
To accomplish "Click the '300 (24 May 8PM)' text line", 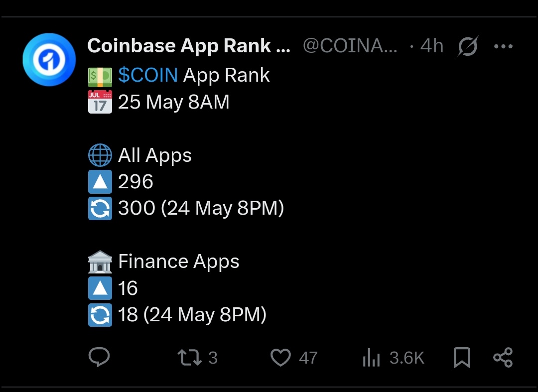I will (201, 208).
